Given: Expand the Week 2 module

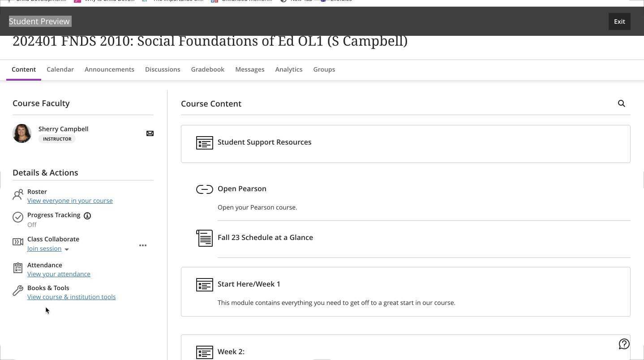Looking at the screenshot, I should pyautogui.click(x=231, y=351).
